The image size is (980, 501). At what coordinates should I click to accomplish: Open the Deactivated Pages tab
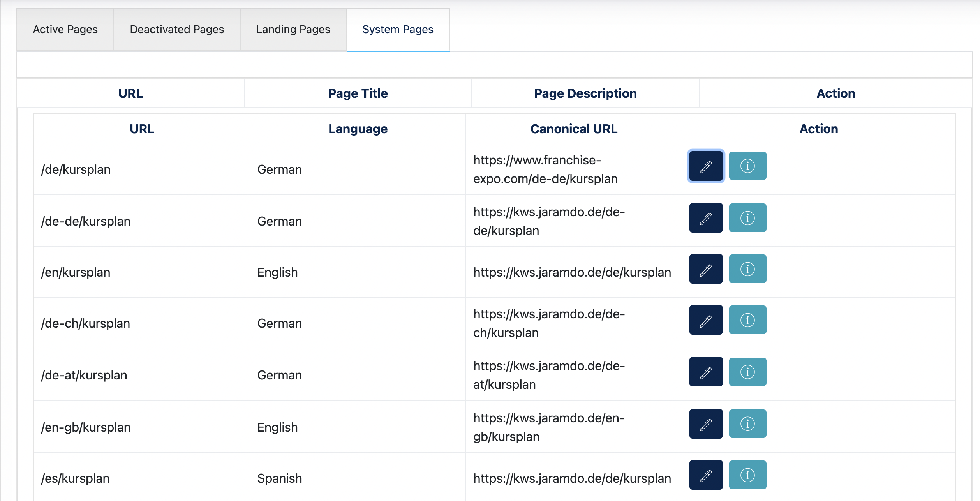(x=177, y=30)
